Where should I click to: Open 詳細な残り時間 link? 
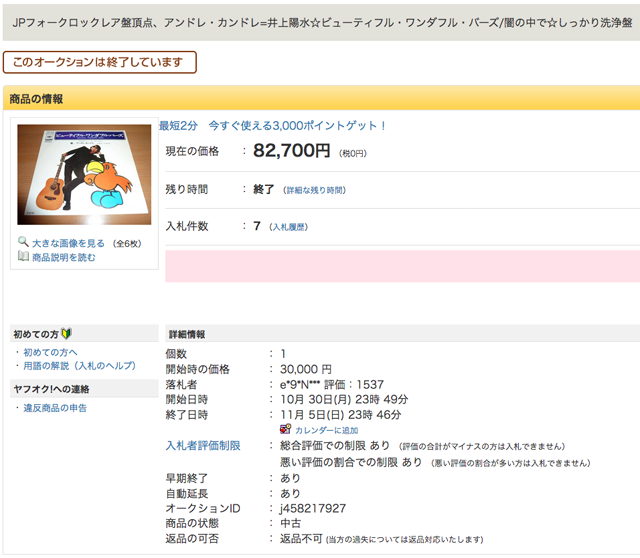pyautogui.click(x=315, y=190)
